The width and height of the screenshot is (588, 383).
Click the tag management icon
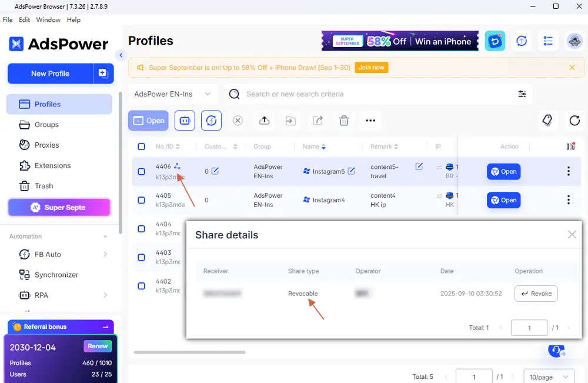[547, 121]
